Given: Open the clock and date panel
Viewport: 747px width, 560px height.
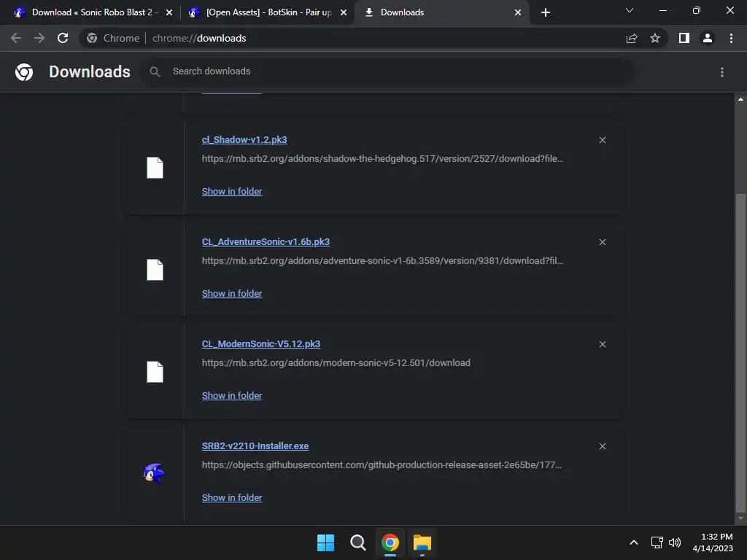Looking at the screenshot, I should point(713,542).
